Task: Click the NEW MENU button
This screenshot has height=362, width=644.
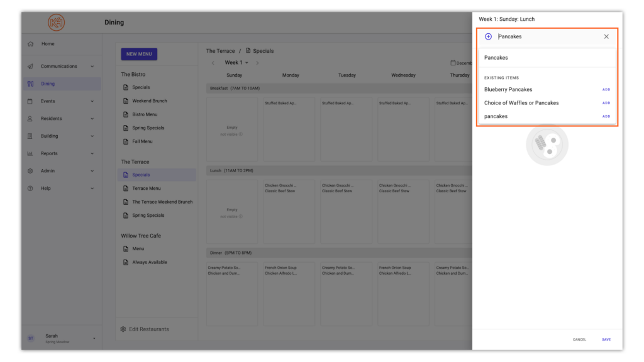Action: pyautogui.click(x=138, y=54)
